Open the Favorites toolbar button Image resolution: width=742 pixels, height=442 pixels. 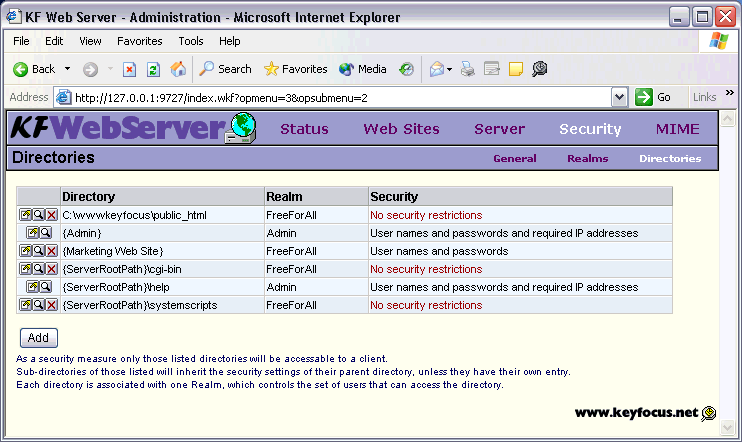click(x=296, y=69)
